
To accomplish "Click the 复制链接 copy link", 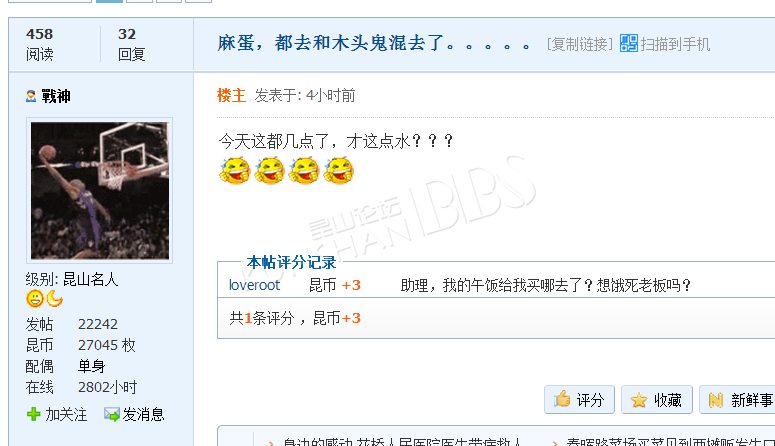I will 579,45.
